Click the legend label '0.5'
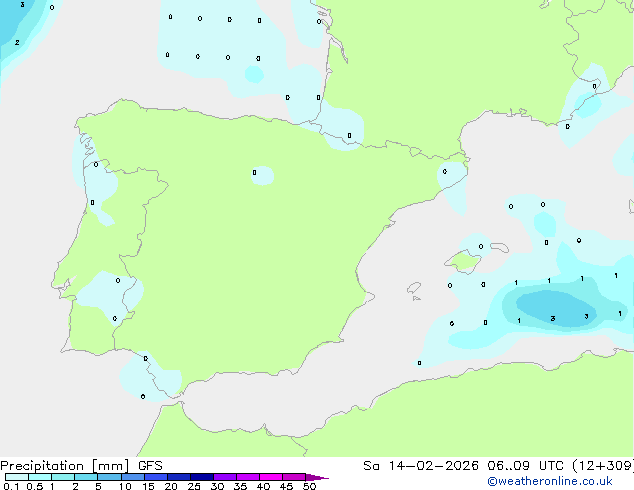 (x=35, y=486)
